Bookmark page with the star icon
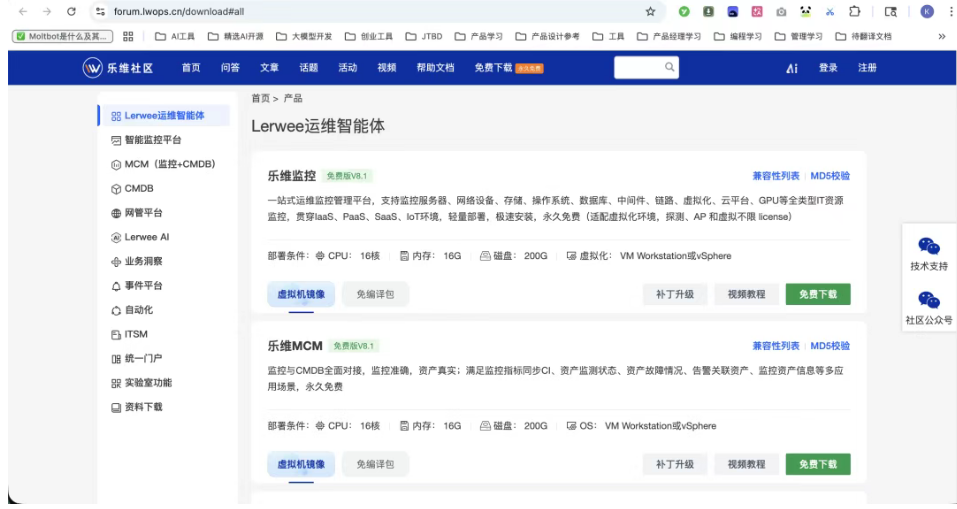 [x=650, y=12]
